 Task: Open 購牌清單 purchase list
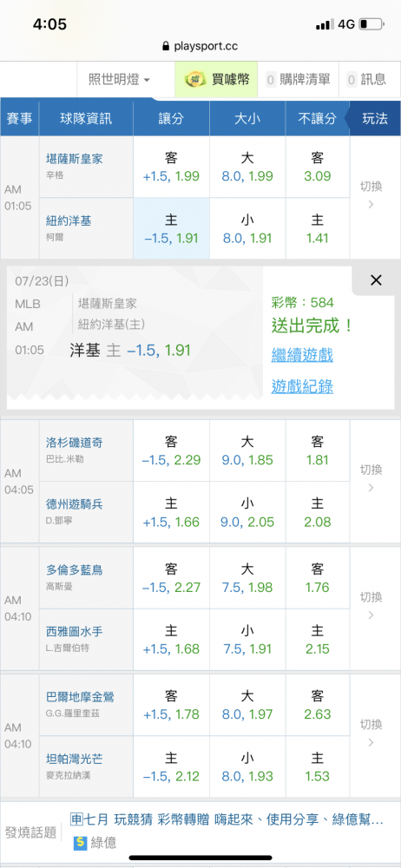pyautogui.click(x=298, y=80)
